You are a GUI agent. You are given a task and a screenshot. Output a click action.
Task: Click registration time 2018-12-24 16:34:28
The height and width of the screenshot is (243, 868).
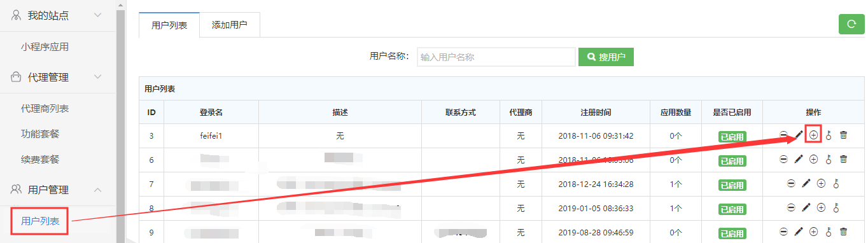pos(596,184)
